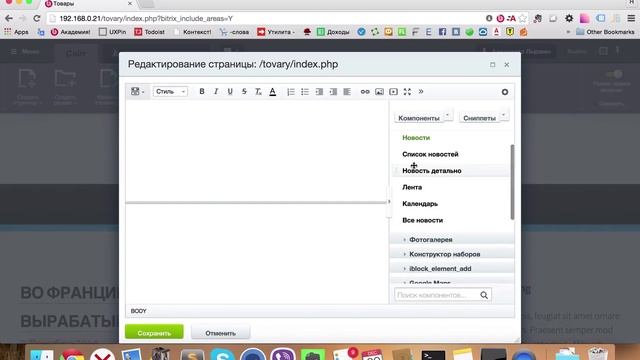Apply strikethrough formatting in editor toolbar
Viewport: 640px width, 360px height.
pos(244,91)
